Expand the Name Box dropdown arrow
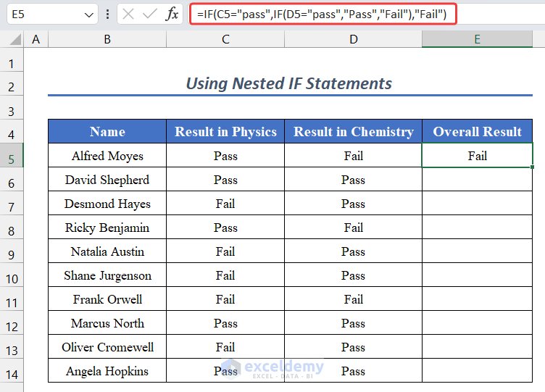Viewport: 545px width, 392px height. click(x=89, y=14)
